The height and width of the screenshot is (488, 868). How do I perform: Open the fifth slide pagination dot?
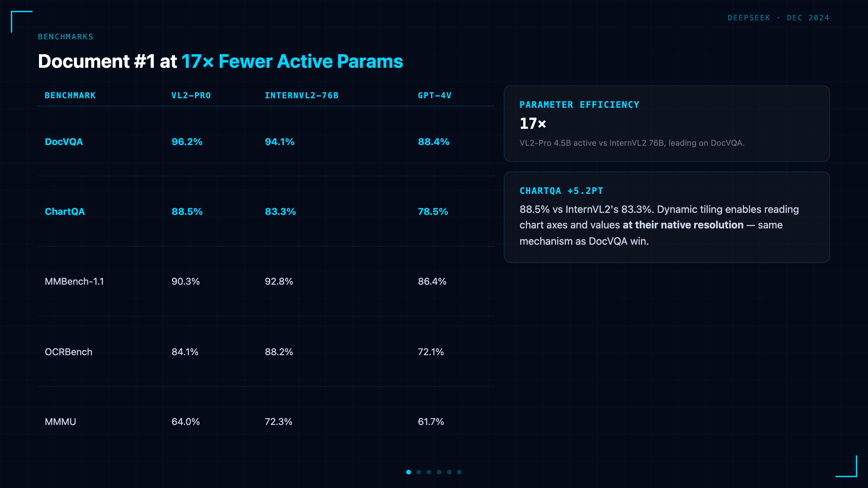pyautogui.click(x=449, y=472)
